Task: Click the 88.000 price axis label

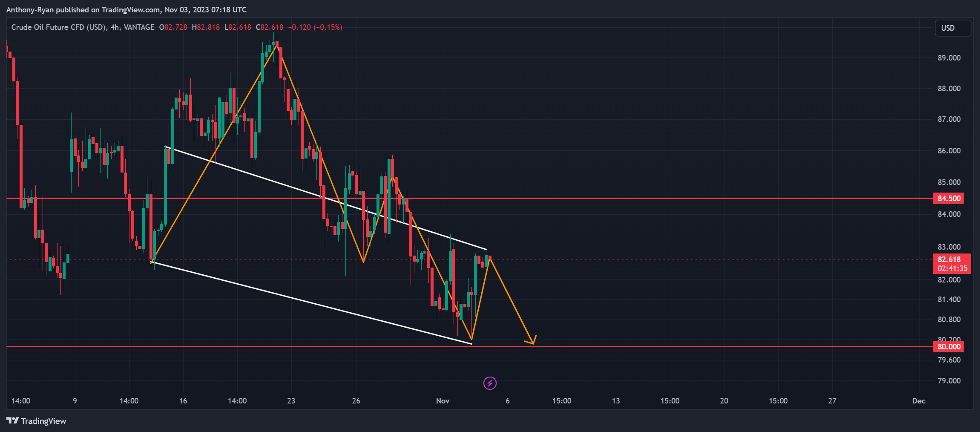Action: tap(949, 89)
